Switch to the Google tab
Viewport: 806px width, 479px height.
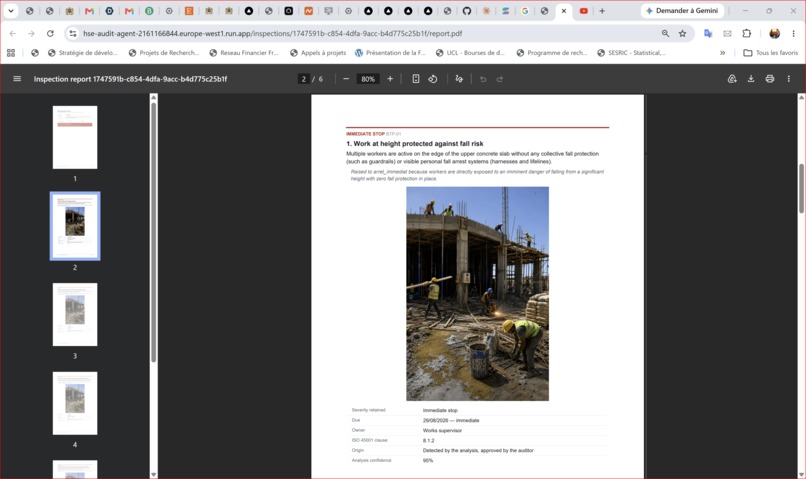[525, 11]
